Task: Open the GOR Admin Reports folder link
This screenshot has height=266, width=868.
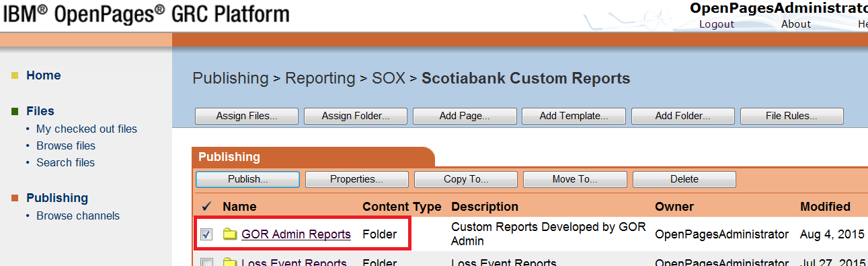Action: click(x=296, y=234)
